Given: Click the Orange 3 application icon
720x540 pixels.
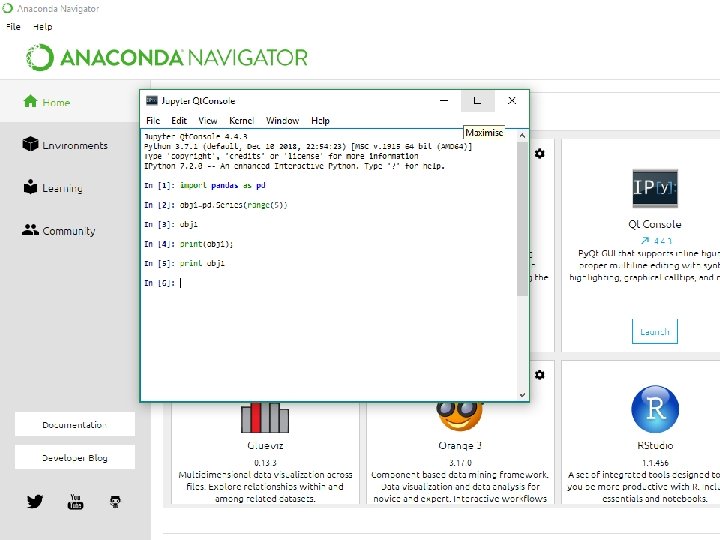Looking at the screenshot, I should (459, 416).
